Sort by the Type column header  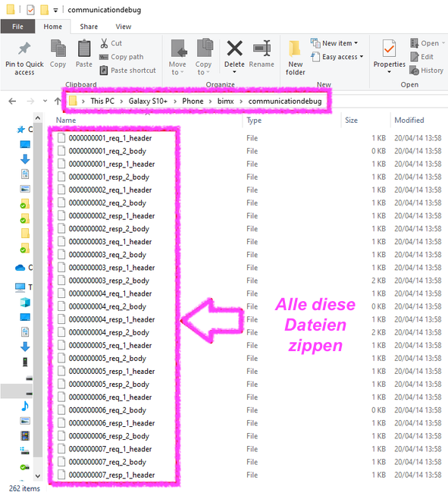tap(254, 120)
